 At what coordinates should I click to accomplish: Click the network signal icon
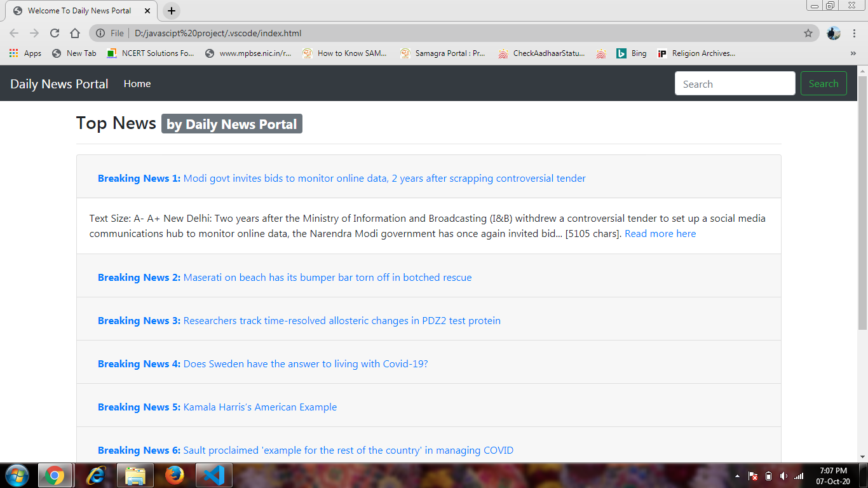tap(799, 476)
